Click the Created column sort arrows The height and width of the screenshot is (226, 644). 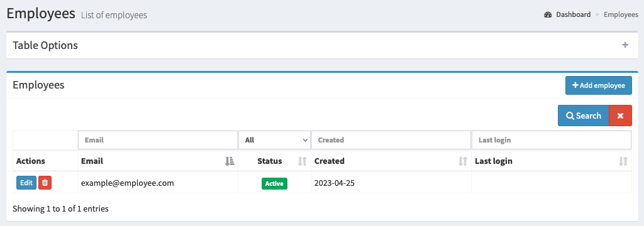pos(463,161)
